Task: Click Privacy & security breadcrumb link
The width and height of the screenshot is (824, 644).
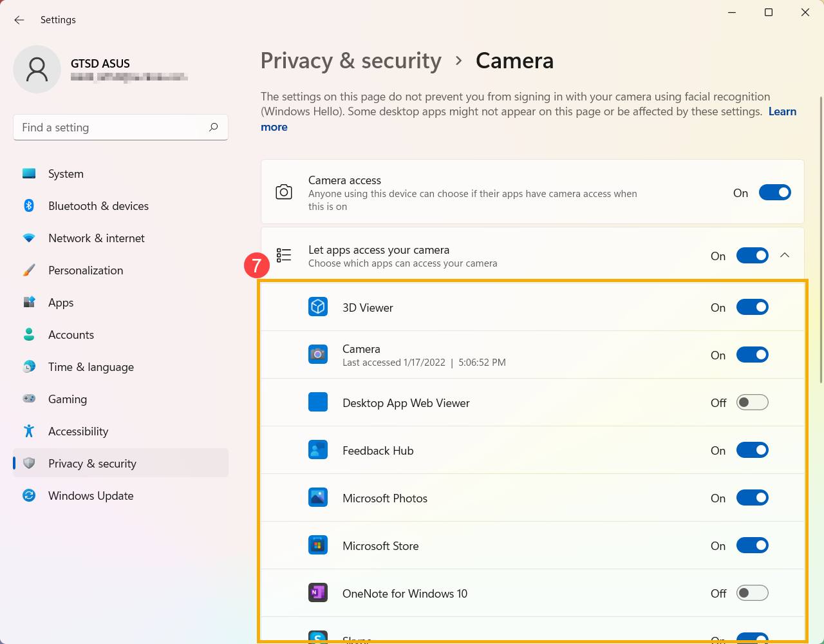Action: [351, 61]
